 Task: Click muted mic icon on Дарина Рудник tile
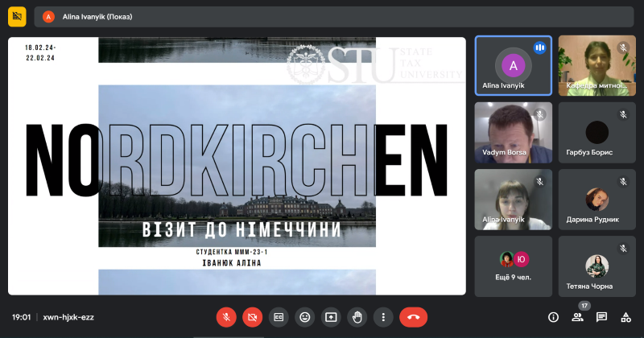[x=623, y=182]
